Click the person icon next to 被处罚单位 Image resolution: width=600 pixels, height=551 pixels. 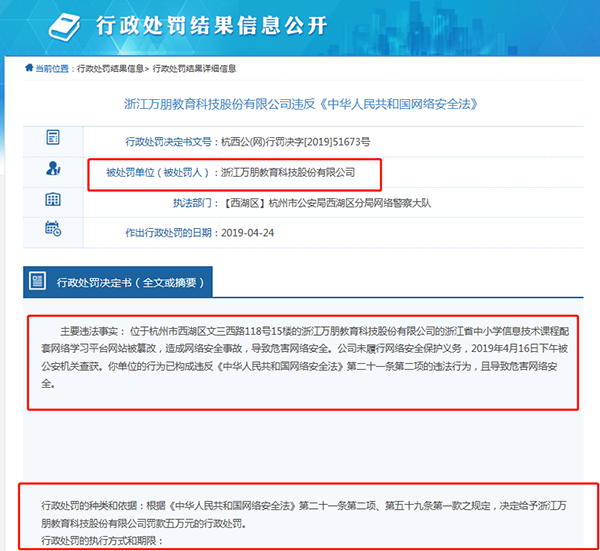pyautogui.click(x=53, y=169)
